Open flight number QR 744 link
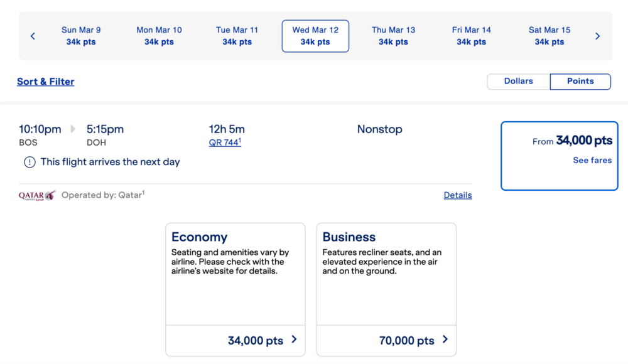628x364 pixels. coord(224,142)
